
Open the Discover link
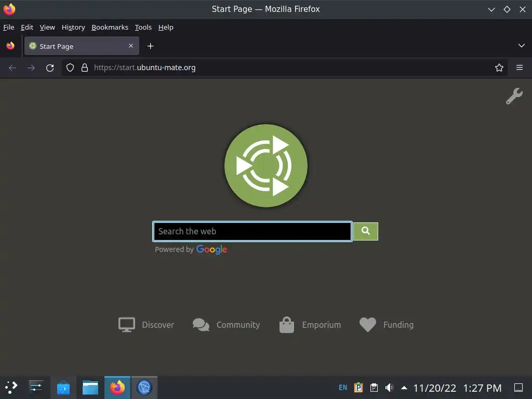pyautogui.click(x=146, y=325)
